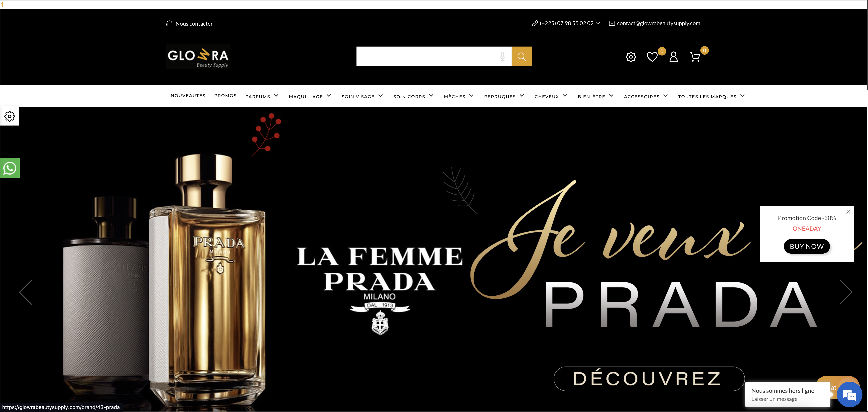Open the header settings gear icon
The height and width of the screenshot is (412, 868).
click(631, 57)
